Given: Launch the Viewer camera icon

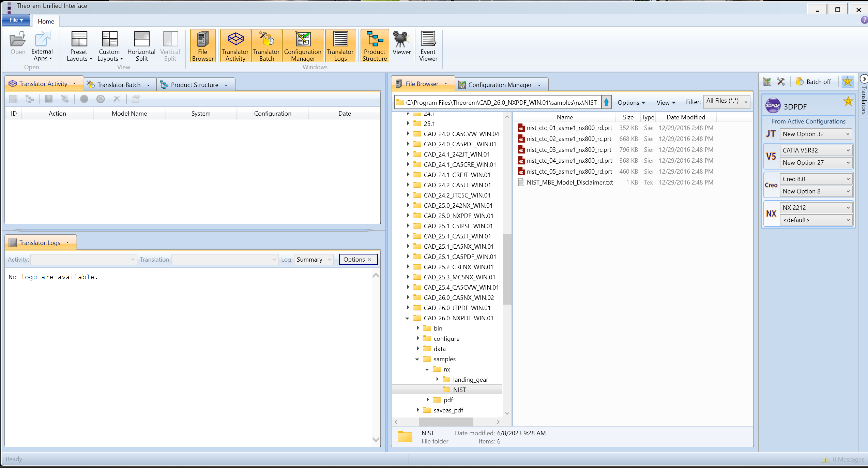Looking at the screenshot, I should (401, 43).
